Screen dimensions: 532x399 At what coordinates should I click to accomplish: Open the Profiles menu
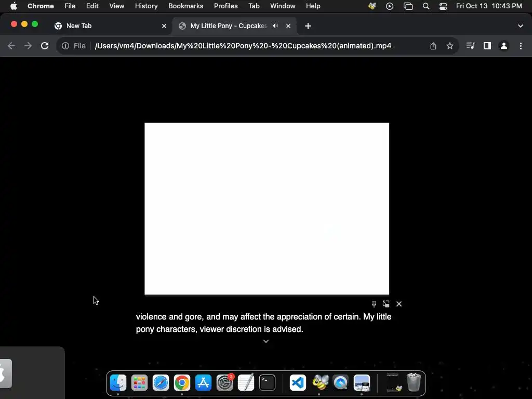pyautogui.click(x=225, y=6)
